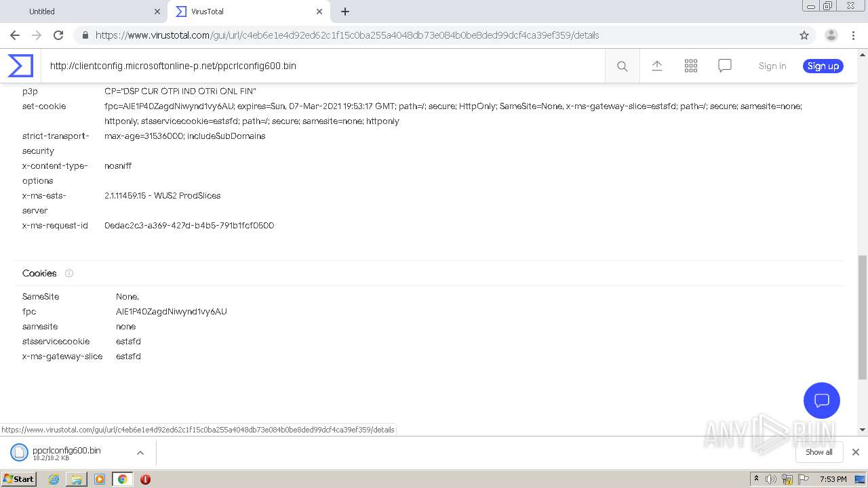Click the scrollbar down arrow
This screenshot has width=868, height=488.
coord(862,430)
